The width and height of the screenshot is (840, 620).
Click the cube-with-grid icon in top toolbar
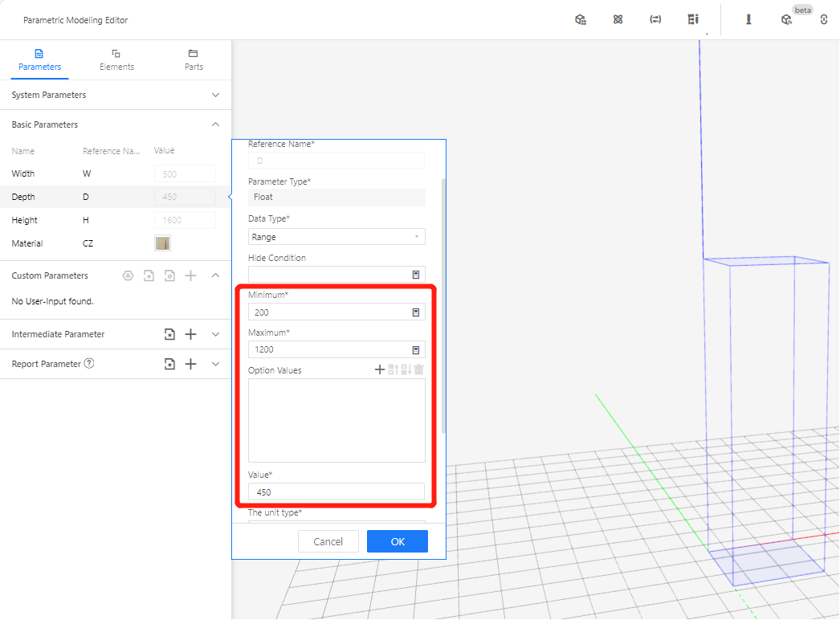point(581,20)
